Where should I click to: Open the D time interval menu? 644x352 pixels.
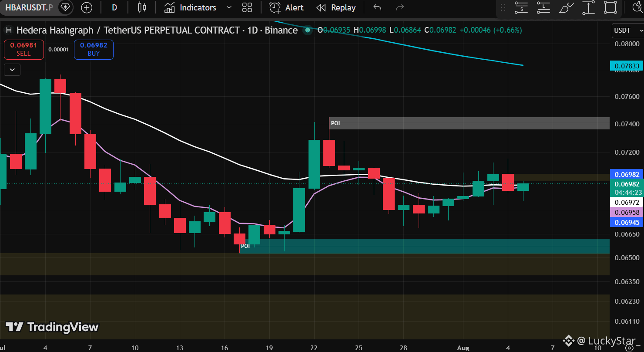point(114,7)
